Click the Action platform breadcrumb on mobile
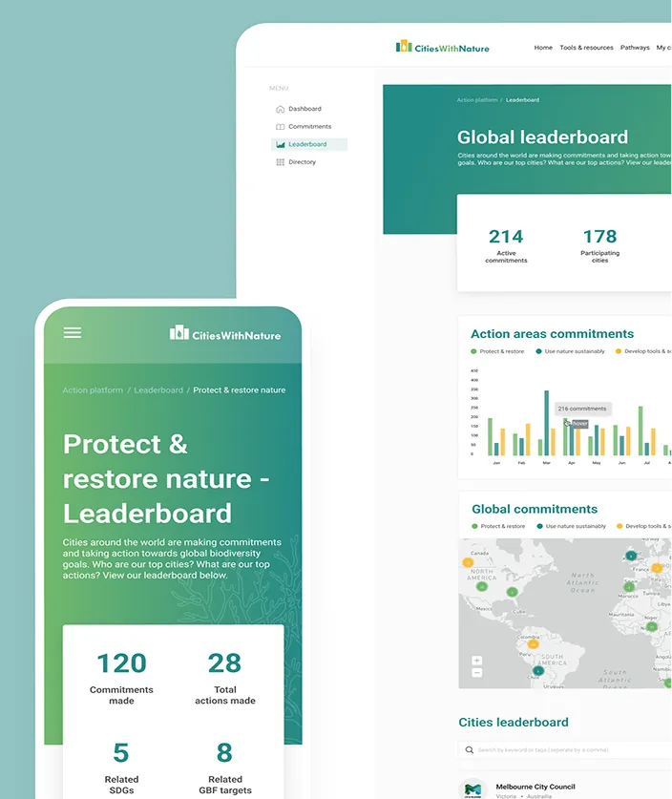Viewport: 672px width, 799px height. [93, 389]
